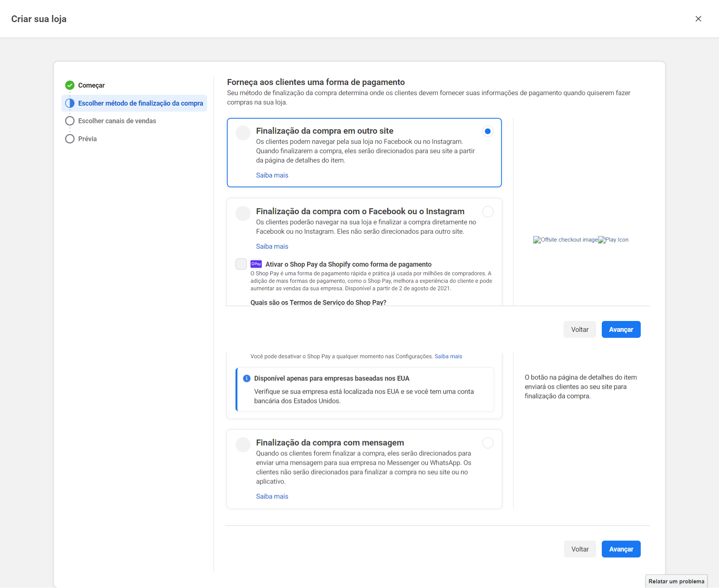
Task: Click the Forneça aos clientes uma forma de pagamento heading
Action: [x=316, y=82]
